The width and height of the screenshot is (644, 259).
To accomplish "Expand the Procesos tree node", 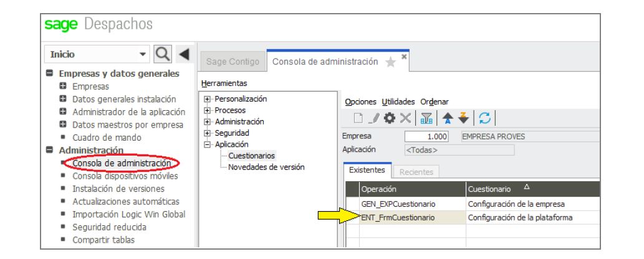I will [208, 110].
